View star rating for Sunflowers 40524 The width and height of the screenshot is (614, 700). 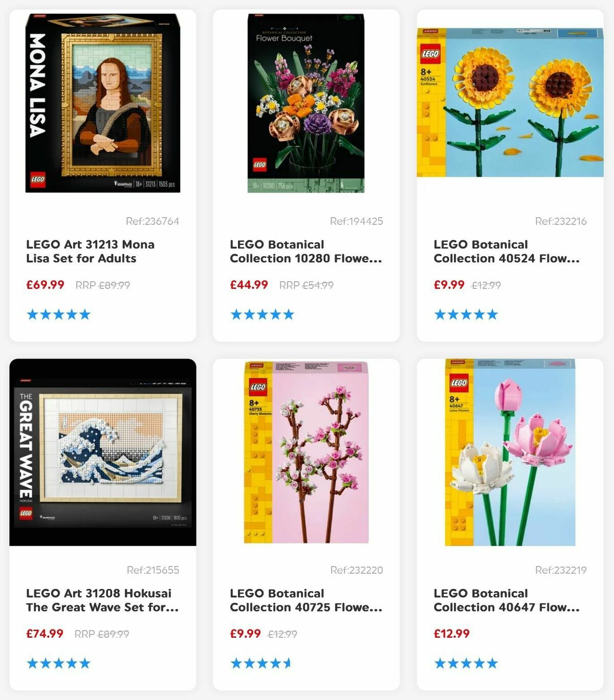click(x=466, y=314)
